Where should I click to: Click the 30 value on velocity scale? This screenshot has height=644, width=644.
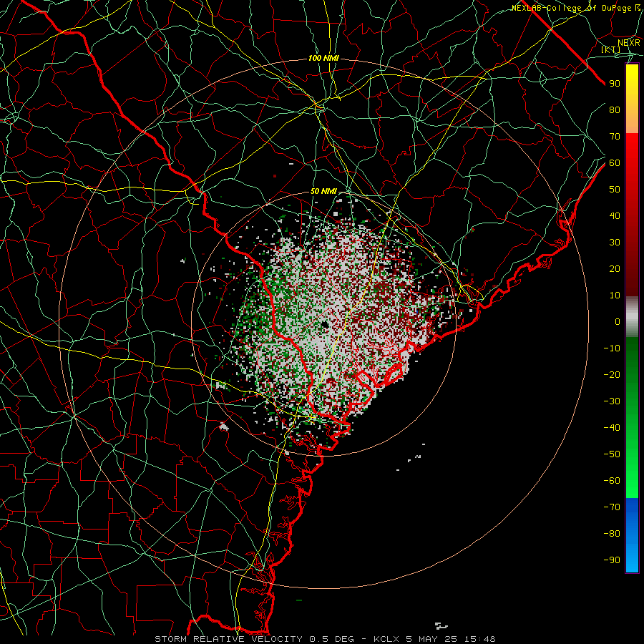[615, 243]
